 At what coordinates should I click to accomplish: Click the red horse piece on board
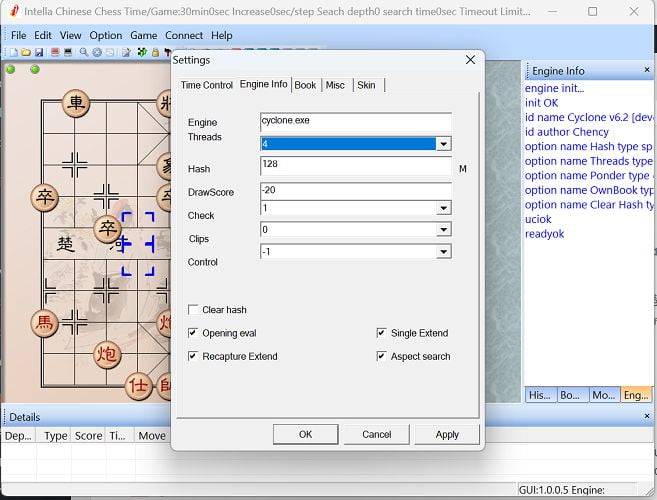point(44,322)
